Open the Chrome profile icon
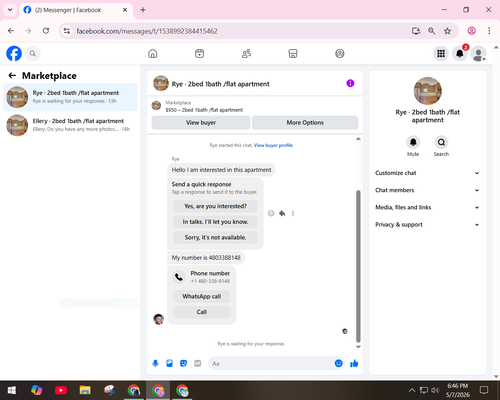The width and height of the screenshot is (500, 400). point(471,31)
